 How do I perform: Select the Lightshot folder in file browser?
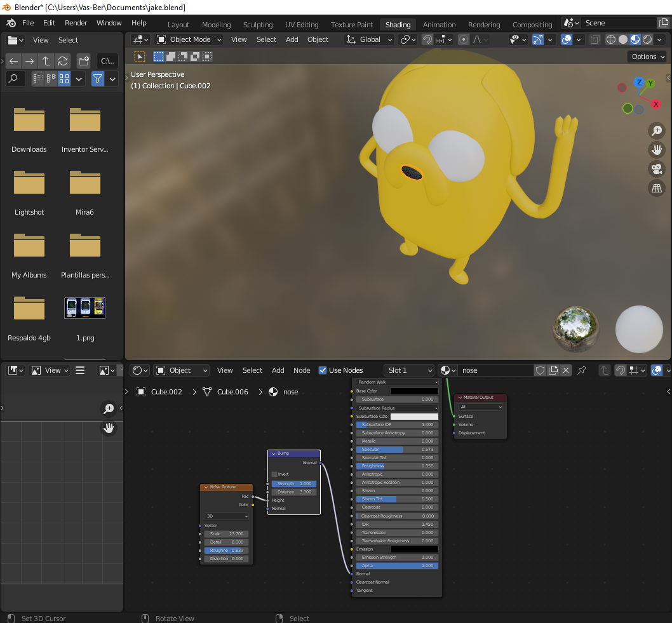click(29, 193)
